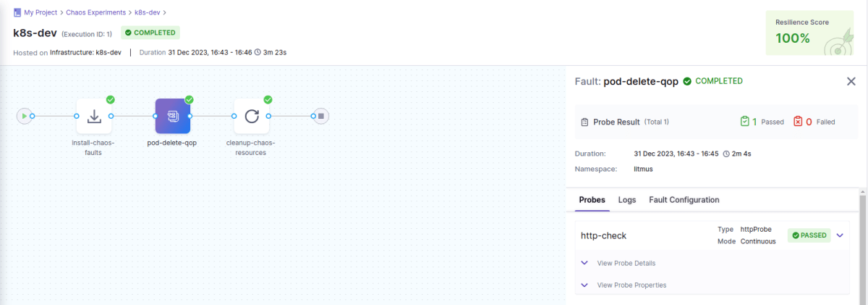868x305 pixels.
Task: Click the 1 Passed probe count
Action: (x=768, y=122)
